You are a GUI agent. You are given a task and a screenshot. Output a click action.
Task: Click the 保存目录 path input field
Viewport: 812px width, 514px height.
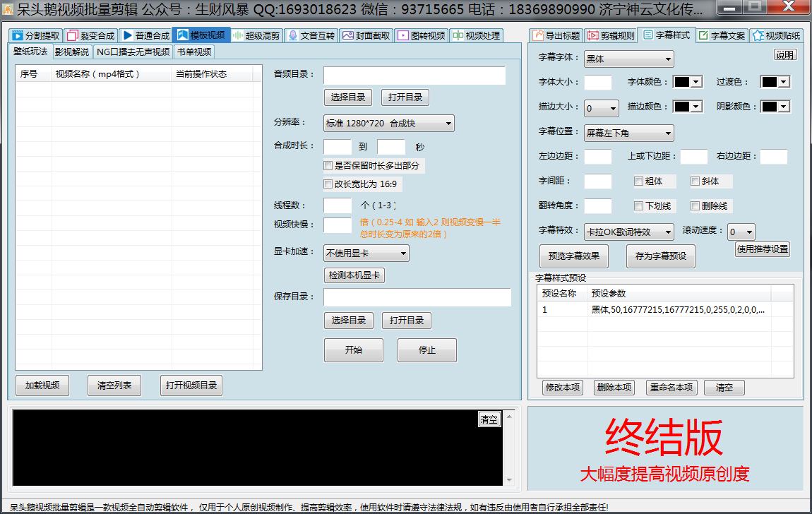(x=417, y=297)
